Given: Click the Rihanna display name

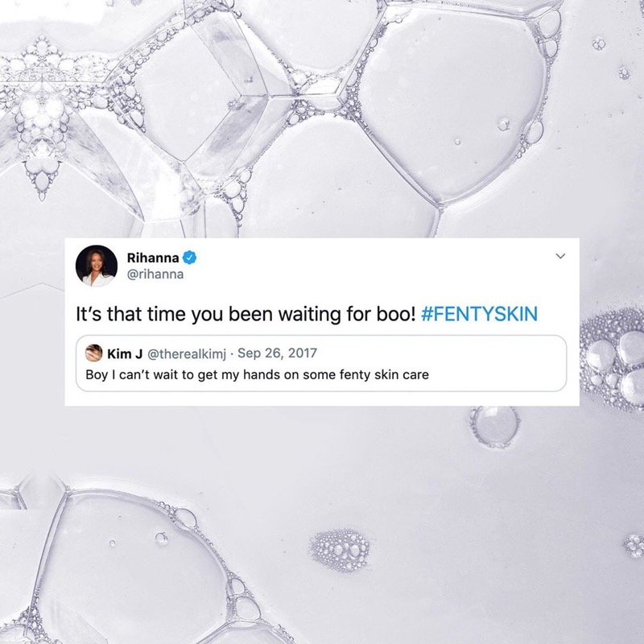Looking at the screenshot, I should (153, 258).
